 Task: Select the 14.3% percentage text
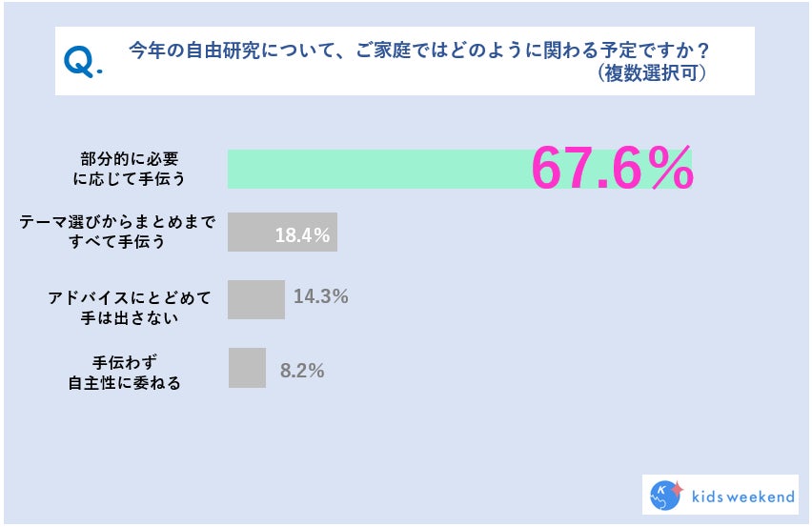click(x=320, y=296)
